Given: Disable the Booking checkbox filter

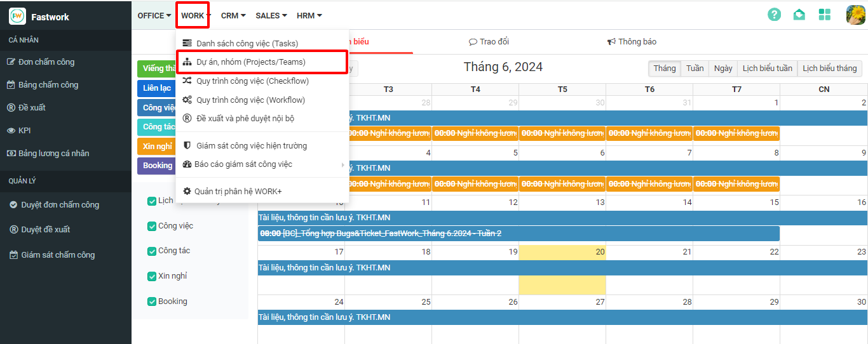Looking at the screenshot, I should click(152, 302).
